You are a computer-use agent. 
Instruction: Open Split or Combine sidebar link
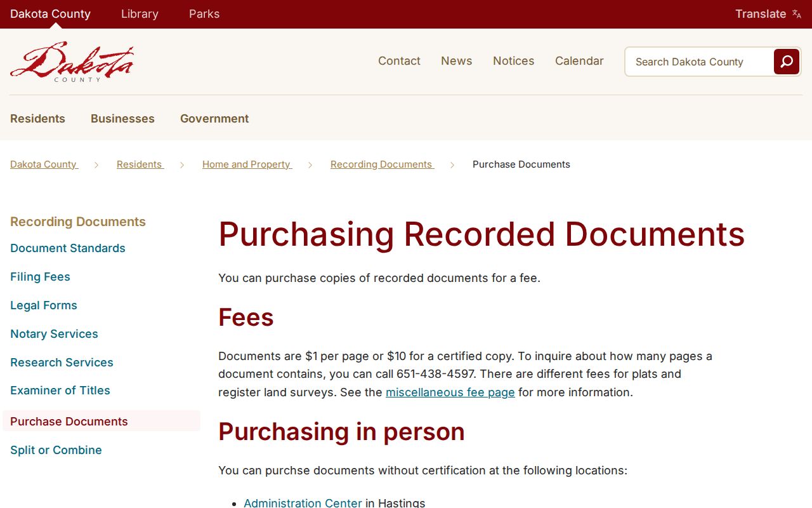pyautogui.click(x=56, y=450)
